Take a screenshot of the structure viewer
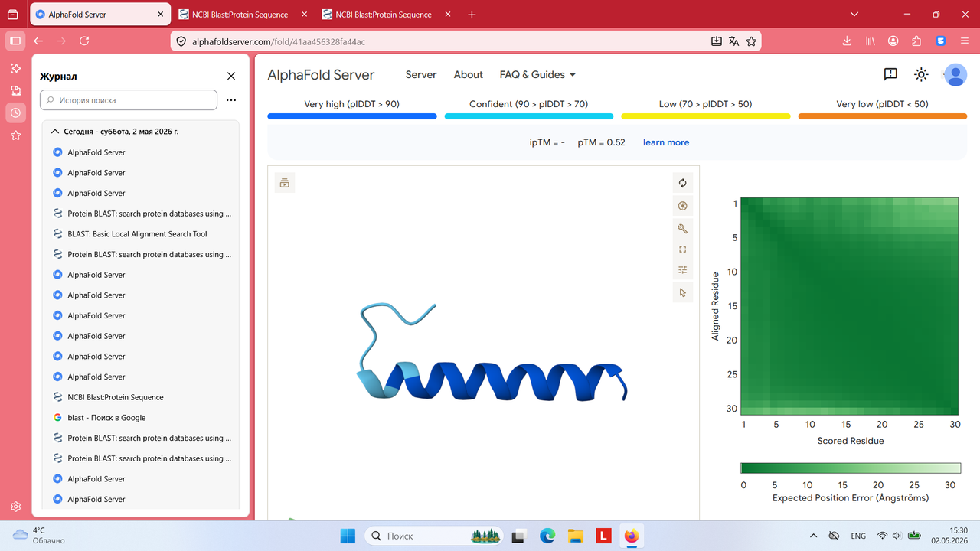This screenshot has width=980, height=551. click(682, 206)
